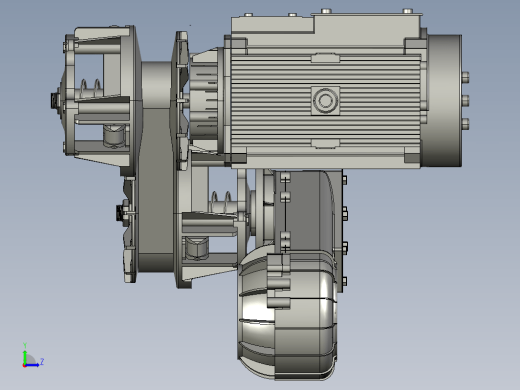Select the round cable gland on the motor
The image size is (520, 390).
click(x=325, y=100)
